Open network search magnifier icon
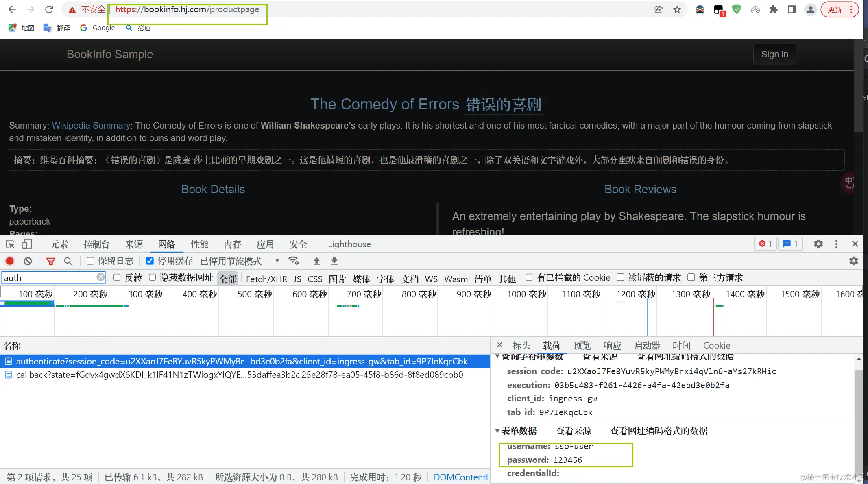Image resolution: width=868 pixels, height=484 pixels. (68, 261)
